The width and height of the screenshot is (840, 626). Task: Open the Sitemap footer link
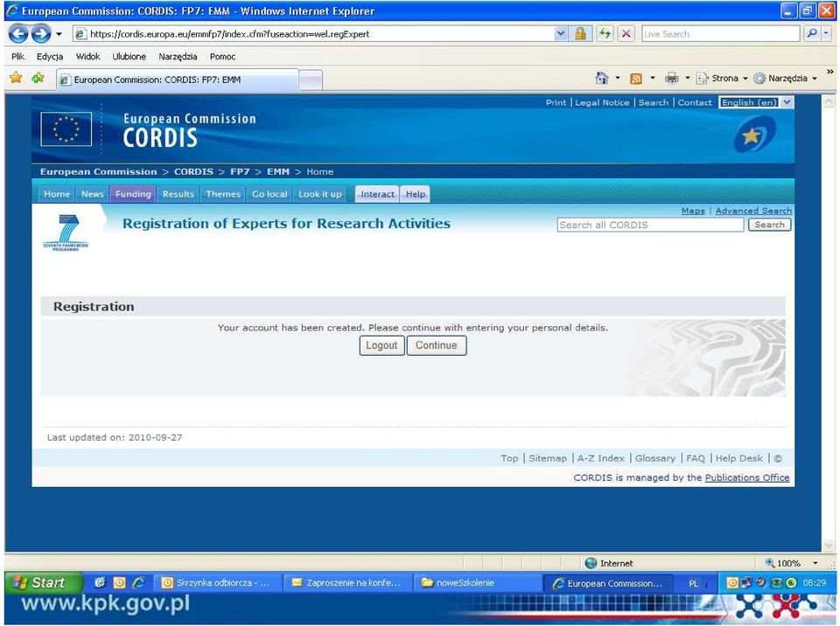pyautogui.click(x=548, y=458)
